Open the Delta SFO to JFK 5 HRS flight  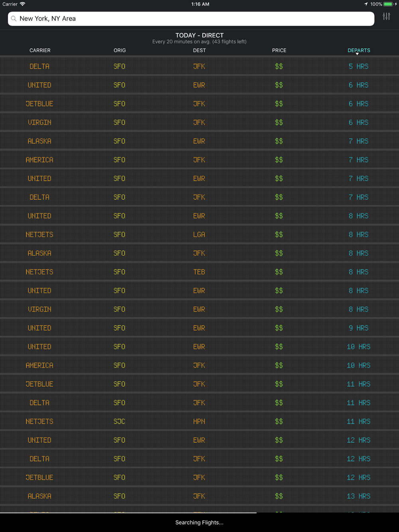pos(199,66)
